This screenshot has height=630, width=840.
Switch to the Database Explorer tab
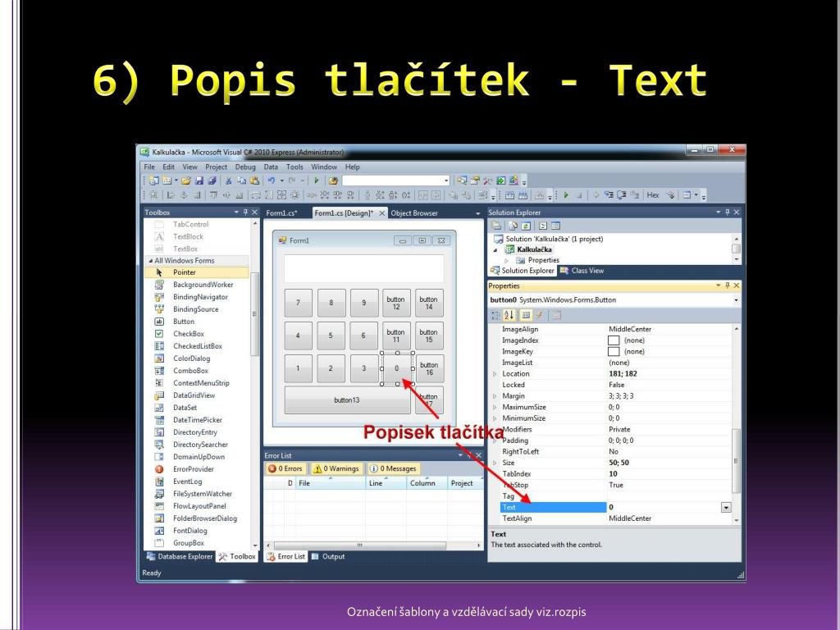pyautogui.click(x=180, y=557)
